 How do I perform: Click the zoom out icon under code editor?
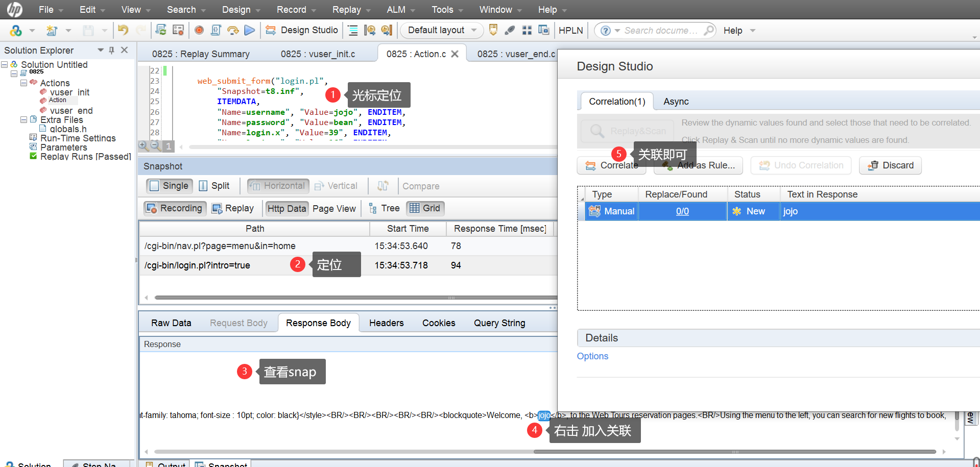click(156, 146)
